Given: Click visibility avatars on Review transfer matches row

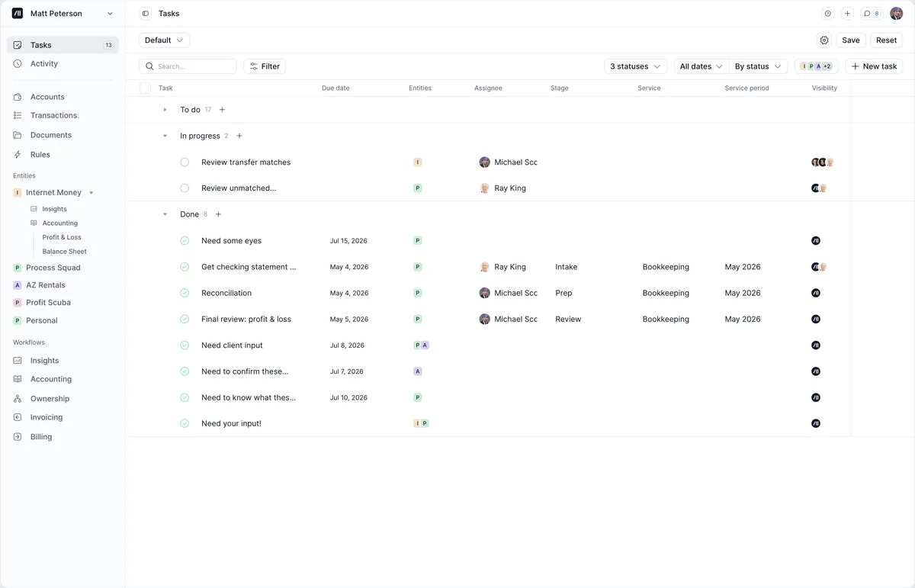Looking at the screenshot, I should pos(823,162).
